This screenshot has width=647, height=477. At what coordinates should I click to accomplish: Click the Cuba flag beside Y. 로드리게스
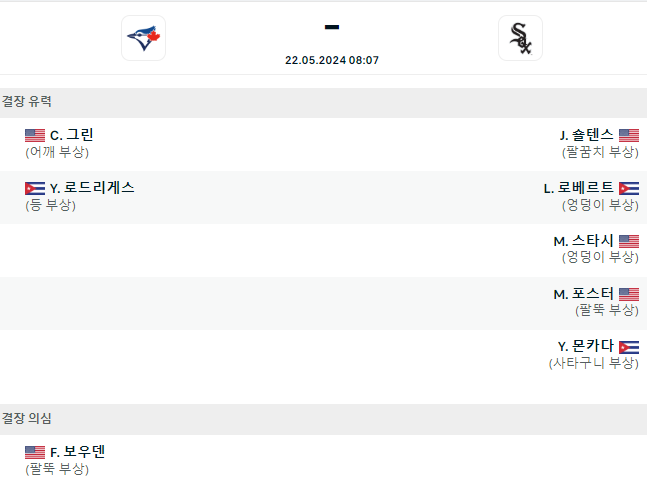point(35,188)
